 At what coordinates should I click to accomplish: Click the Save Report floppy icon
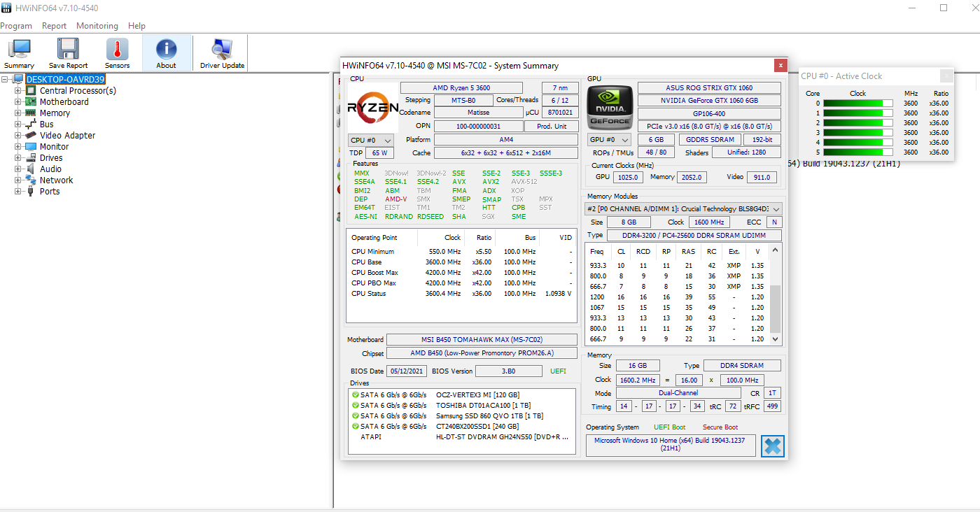[x=68, y=49]
